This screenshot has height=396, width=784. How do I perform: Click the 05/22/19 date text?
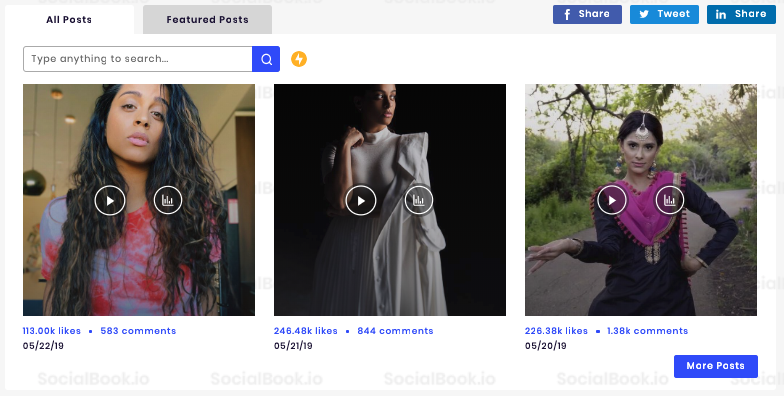43,346
